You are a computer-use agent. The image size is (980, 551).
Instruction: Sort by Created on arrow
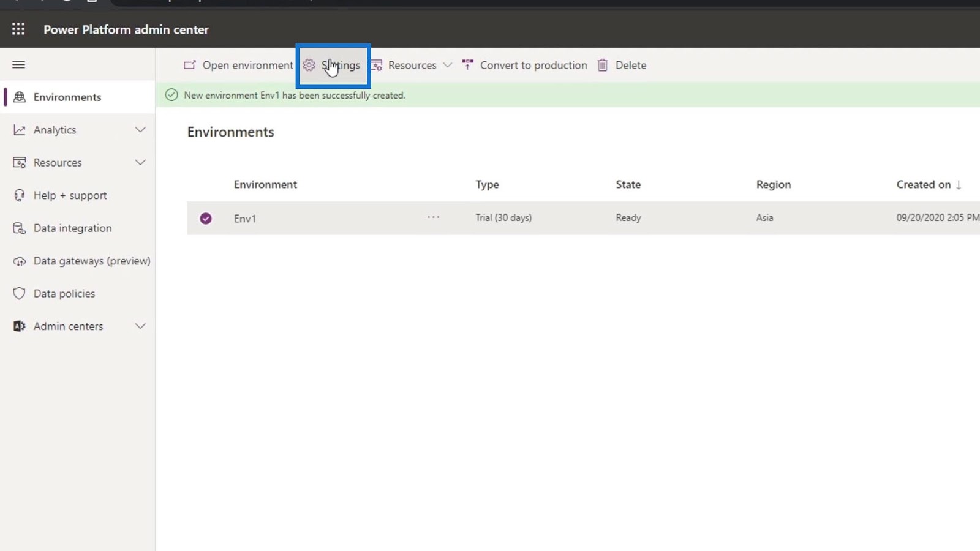coord(959,184)
